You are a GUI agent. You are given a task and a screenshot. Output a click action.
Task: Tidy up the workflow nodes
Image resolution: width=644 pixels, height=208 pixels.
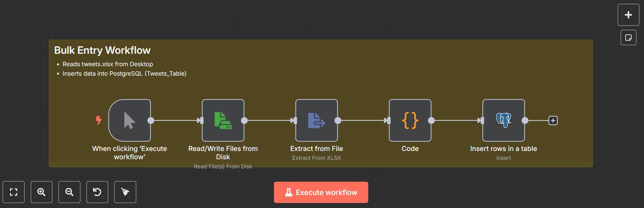coord(125,192)
